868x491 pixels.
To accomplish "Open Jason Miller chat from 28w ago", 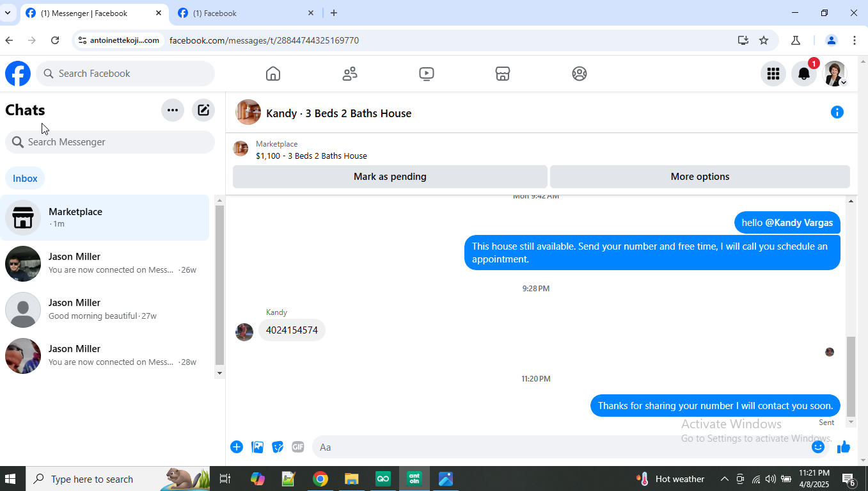I will [x=105, y=356].
